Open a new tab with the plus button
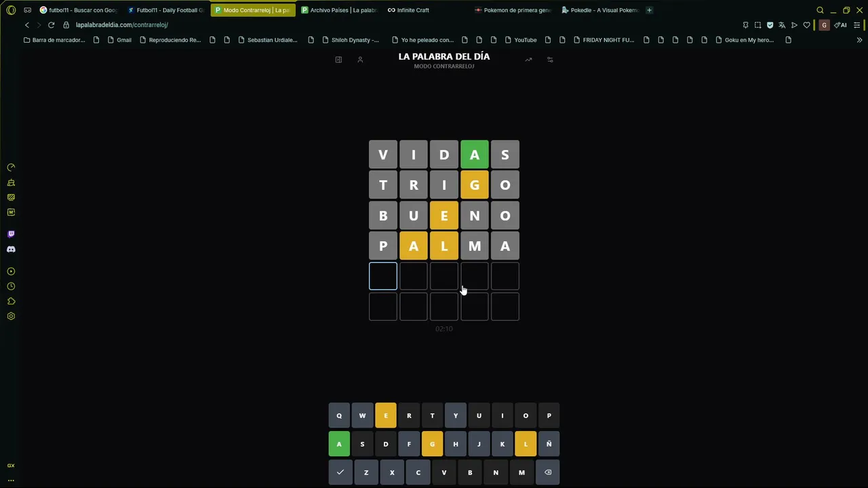 coord(649,10)
